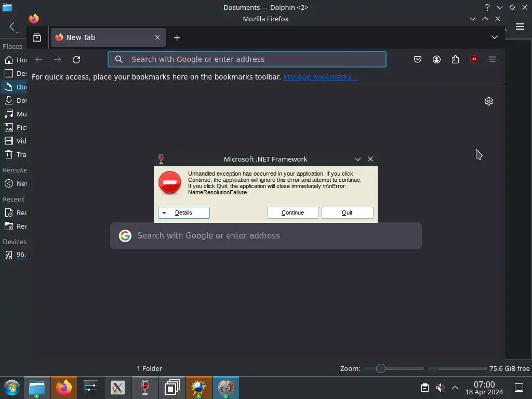Open system settings sliders taskbar icon
This screenshot has width=532, height=399.
pos(90,388)
